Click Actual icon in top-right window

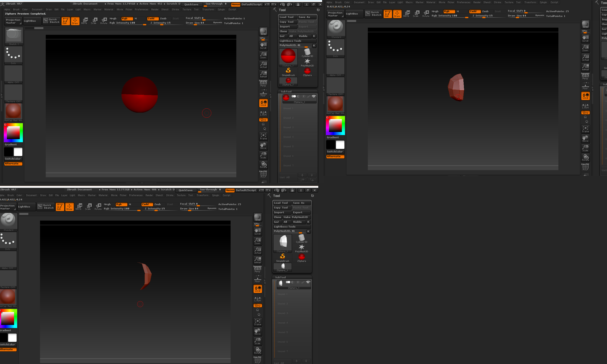[x=585, y=57]
